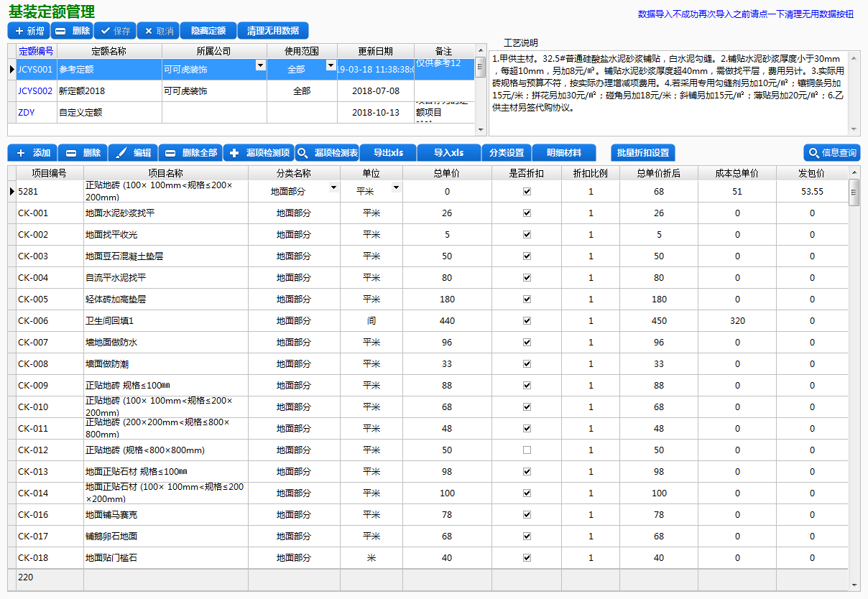Open the 使用范围 dropdown in row JCYS001
Screen dimensions: 868x599
click(x=331, y=65)
